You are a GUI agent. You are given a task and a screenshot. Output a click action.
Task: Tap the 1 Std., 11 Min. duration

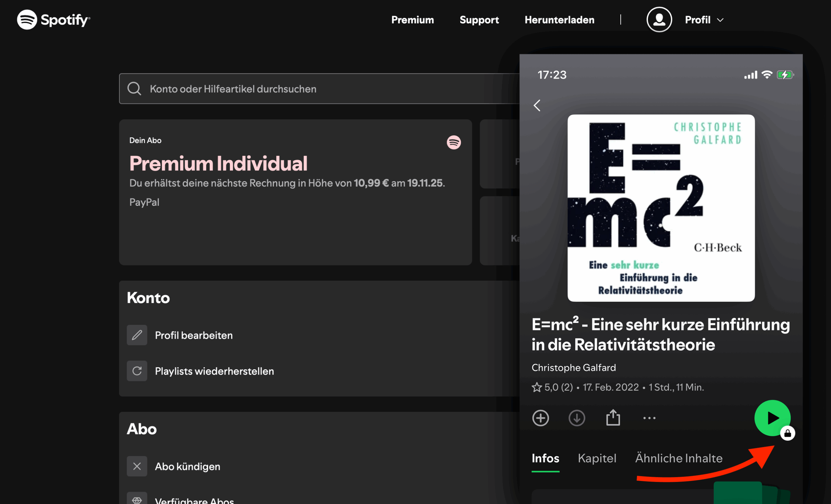676,387
